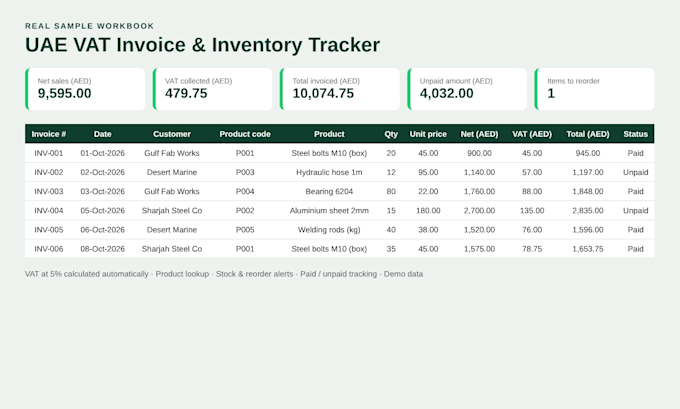This screenshot has height=409, width=680.
Task: Click Steel bolts M10 (box) in INV-006 row
Action: (329, 249)
